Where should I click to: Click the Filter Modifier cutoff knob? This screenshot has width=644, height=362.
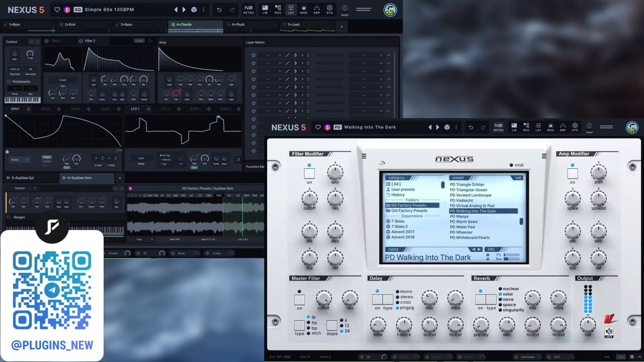pos(309,198)
